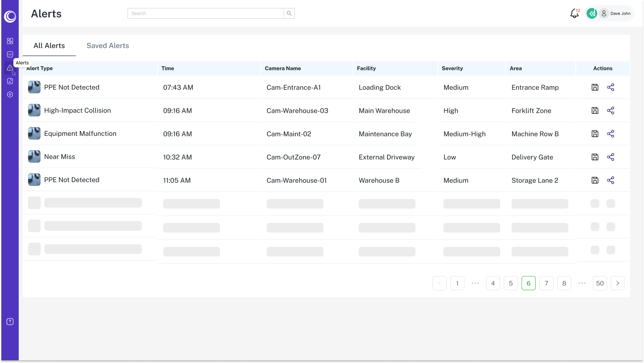Click the Alerts warning triangle sidebar icon
This screenshot has width=644, height=363.
(10, 68)
